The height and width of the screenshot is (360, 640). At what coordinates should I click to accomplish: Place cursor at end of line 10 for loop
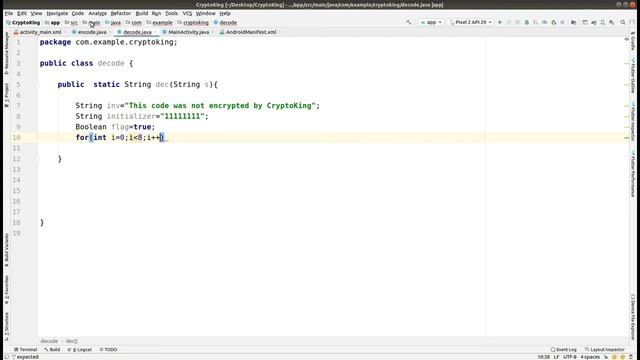point(164,138)
